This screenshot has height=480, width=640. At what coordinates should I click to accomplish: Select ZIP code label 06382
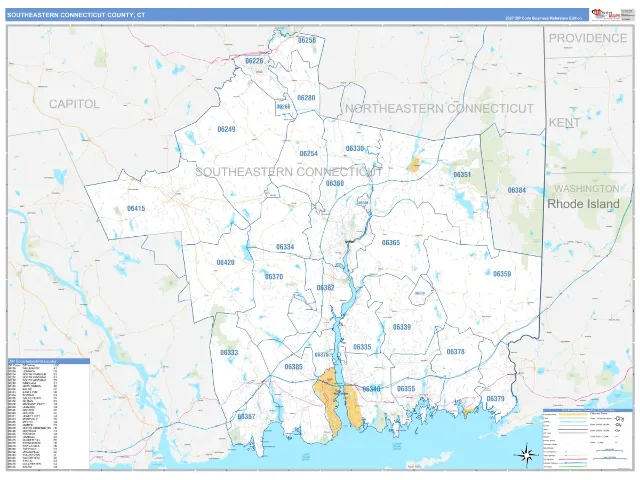pyautogui.click(x=326, y=288)
